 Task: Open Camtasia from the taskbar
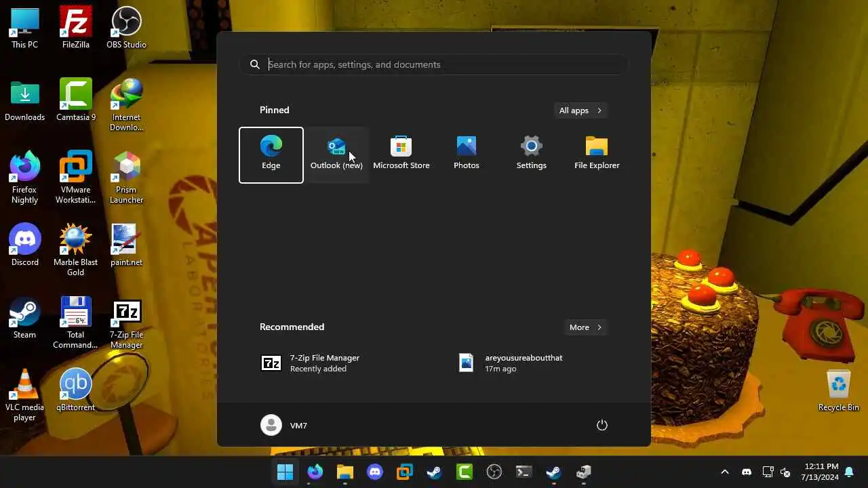click(x=465, y=472)
